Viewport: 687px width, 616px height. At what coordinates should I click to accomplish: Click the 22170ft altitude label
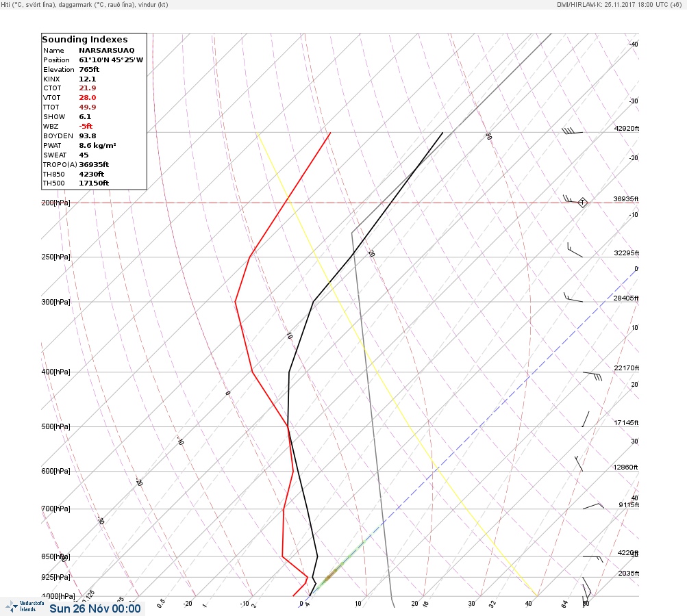pos(627,368)
